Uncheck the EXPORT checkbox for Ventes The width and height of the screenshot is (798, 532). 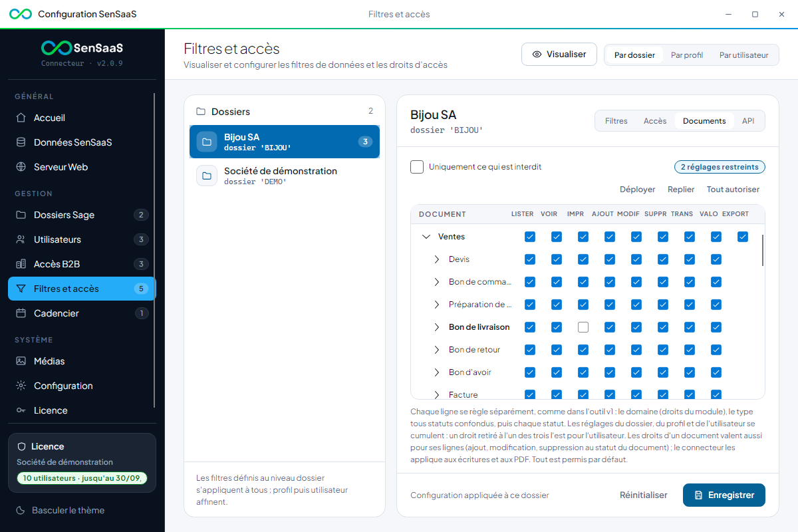click(x=743, y=237)
